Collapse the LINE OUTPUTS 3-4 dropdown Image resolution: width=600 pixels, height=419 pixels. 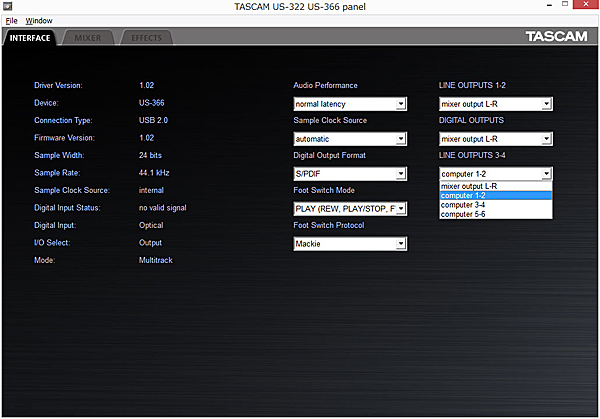pyautogui.click(x=496, y=174)
